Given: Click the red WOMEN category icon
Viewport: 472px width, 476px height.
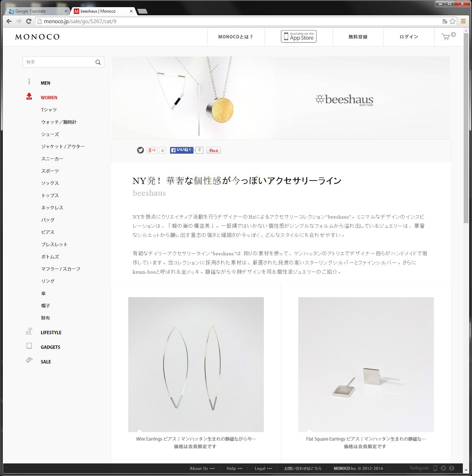Looking at the screenshot, I should pyautogui.click(x=29, y=97).
